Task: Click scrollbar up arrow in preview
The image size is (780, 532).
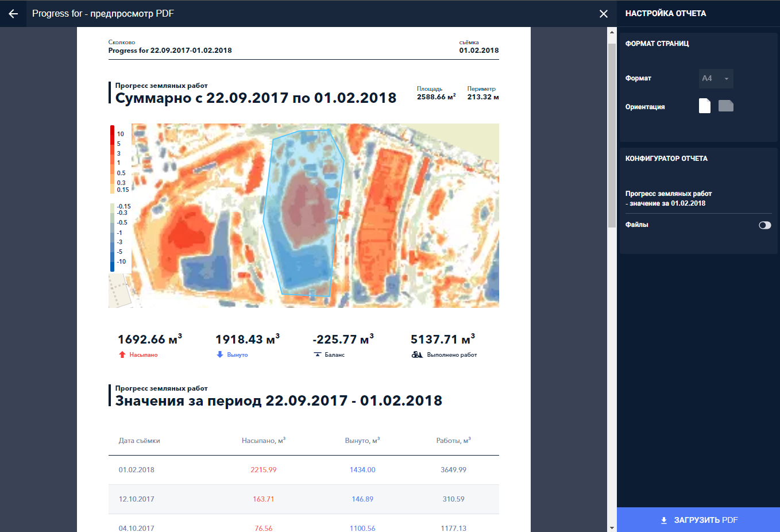Action: pos(612,32)
